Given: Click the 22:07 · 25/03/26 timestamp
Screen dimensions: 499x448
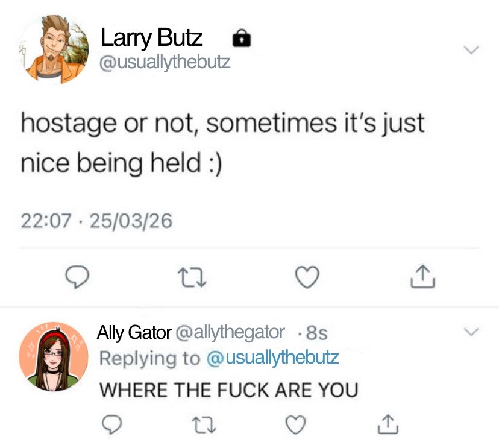Looking at the screenshot, I should tap(97, 221).
